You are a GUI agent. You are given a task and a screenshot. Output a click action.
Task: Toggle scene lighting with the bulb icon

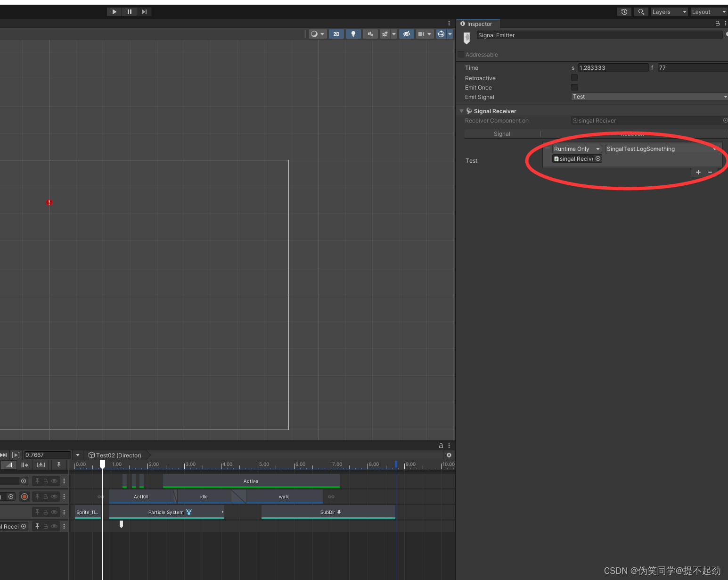tap(353, 33)
